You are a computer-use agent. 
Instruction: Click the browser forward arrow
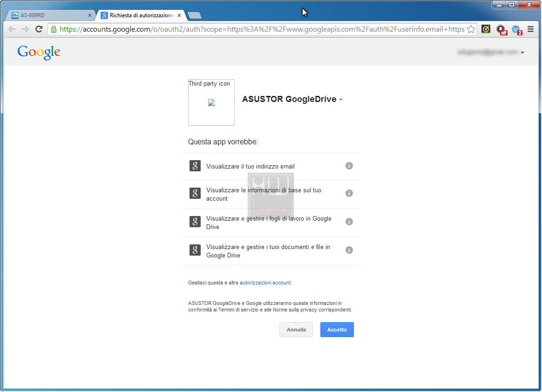click(x=25, y=29)
